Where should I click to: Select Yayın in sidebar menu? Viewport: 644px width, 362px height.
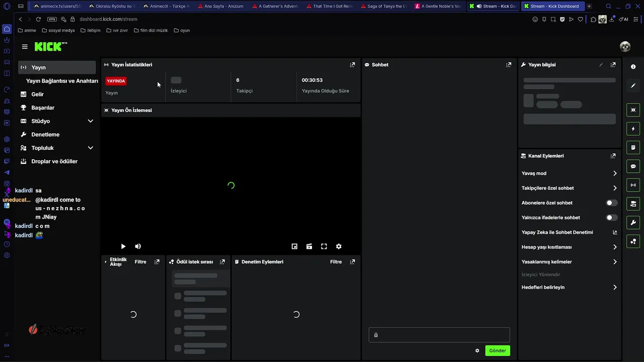click(x=57, y=67)
